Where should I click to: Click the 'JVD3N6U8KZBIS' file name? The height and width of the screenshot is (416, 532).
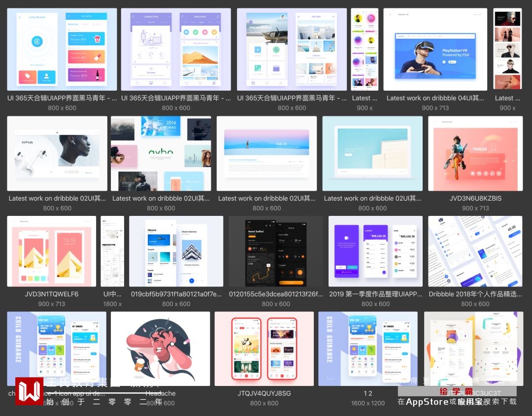(475, 198)
